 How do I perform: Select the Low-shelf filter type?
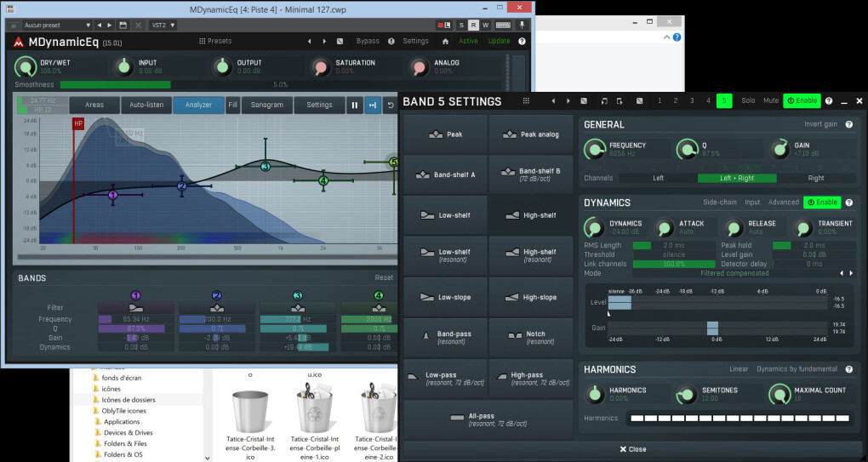point(446,214)
